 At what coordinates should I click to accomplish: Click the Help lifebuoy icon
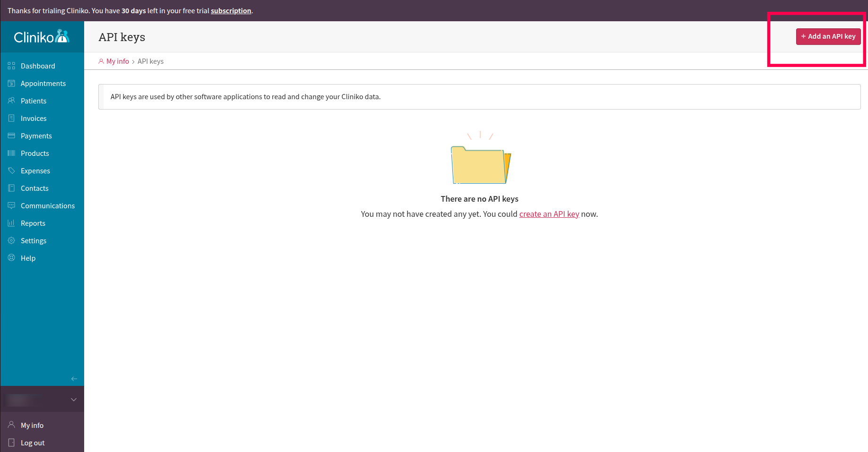point(11,258)
